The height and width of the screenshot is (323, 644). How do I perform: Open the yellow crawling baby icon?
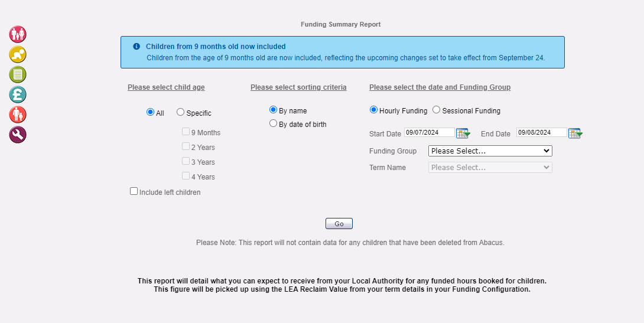click(18, 54)
